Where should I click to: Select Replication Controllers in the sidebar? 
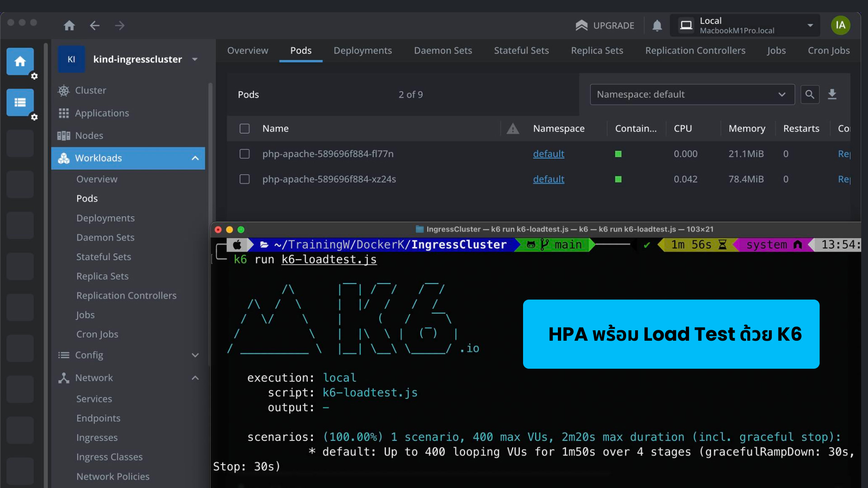126,296
